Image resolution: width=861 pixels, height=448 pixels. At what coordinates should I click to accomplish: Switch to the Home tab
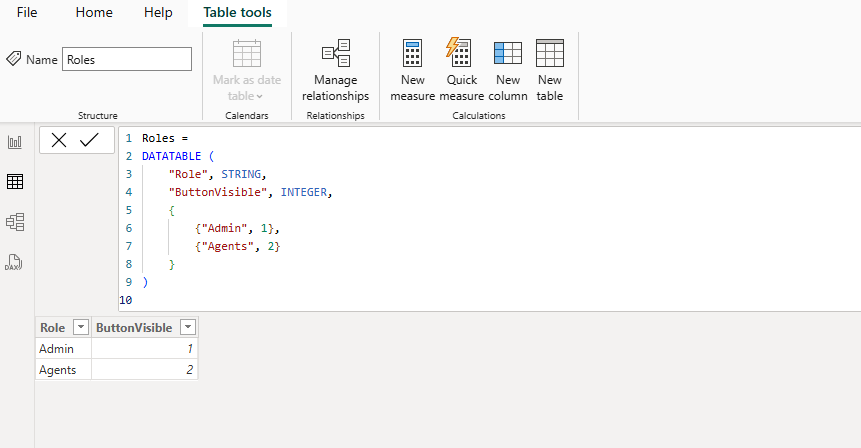94,13
